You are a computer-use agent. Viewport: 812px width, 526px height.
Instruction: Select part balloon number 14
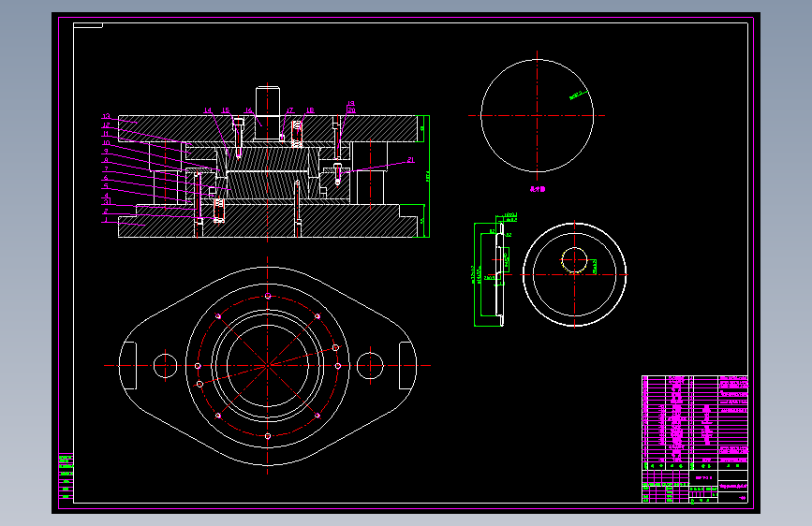pos(208,110)
